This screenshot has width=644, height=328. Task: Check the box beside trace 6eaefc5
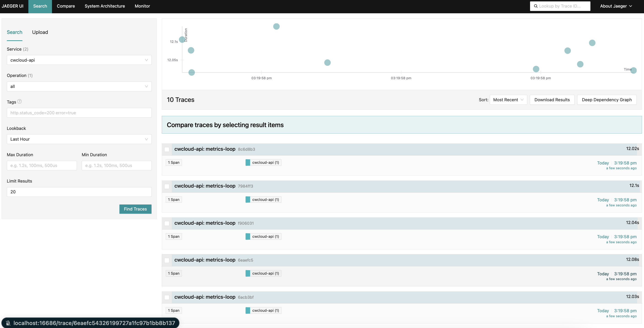(167, 260)
